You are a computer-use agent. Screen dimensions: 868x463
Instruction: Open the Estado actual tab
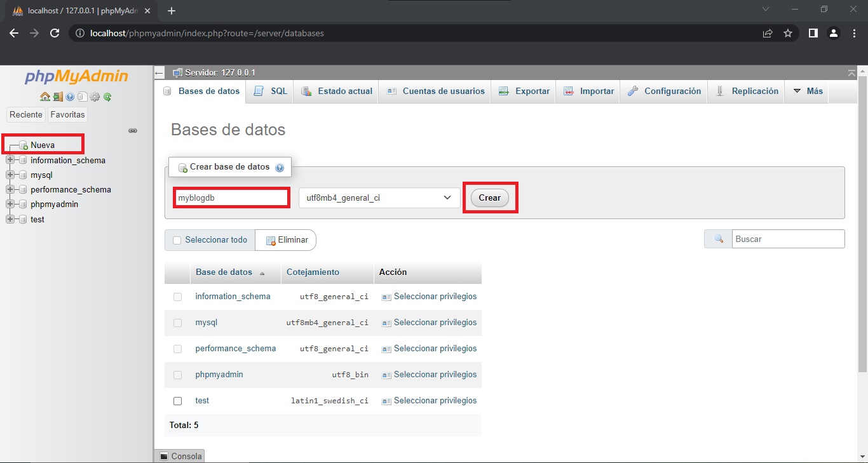[x=337, y=91]
